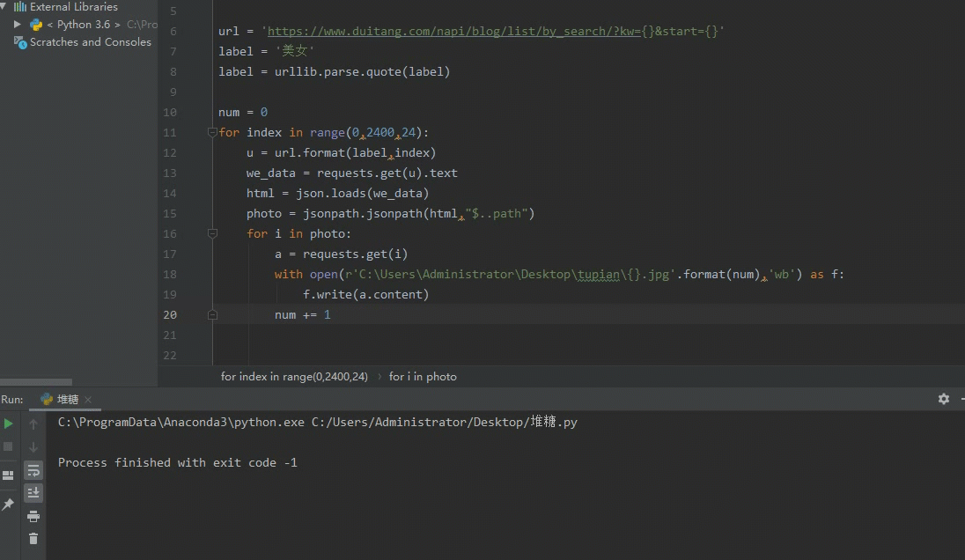Click 'requests.get(i)' on line 17
This screenshot has width=965, height=560.
[x=355, y=254]
